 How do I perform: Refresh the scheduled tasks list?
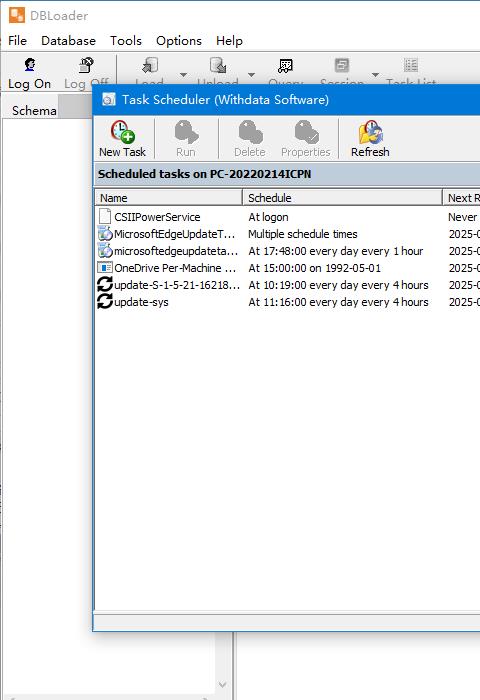pos(370,139)
